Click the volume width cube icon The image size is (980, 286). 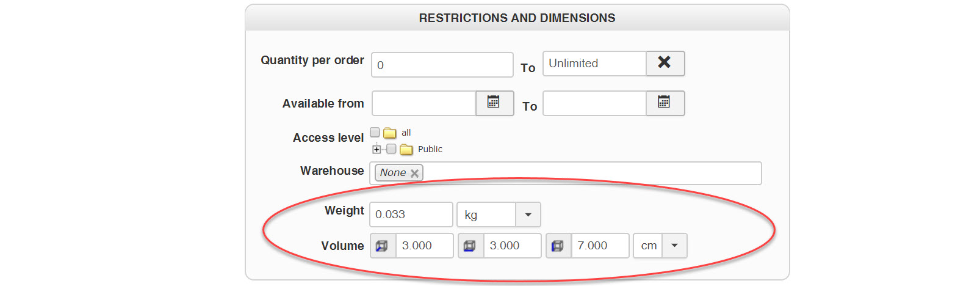click(x=470, y=246)
